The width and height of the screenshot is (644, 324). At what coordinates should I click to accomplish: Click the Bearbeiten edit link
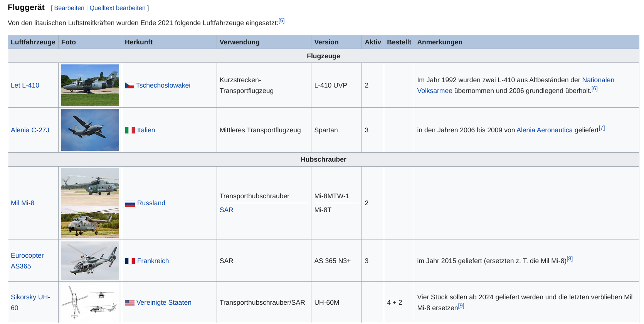click(x=69, y=8)
